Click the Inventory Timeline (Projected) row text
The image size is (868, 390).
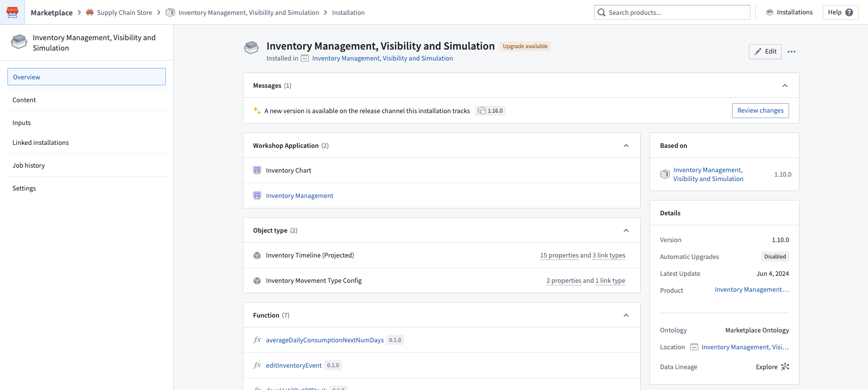tap(310, 256)
